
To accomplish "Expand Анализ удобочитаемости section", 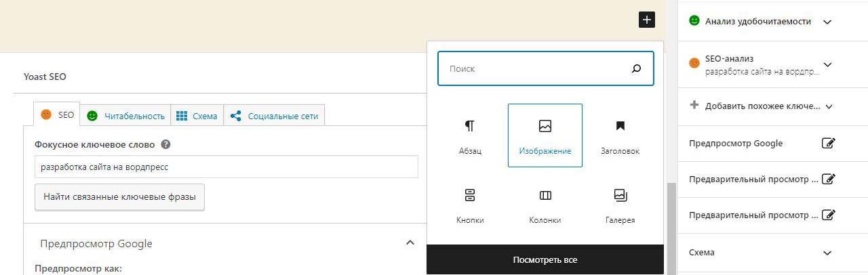I will click(827, 22).
